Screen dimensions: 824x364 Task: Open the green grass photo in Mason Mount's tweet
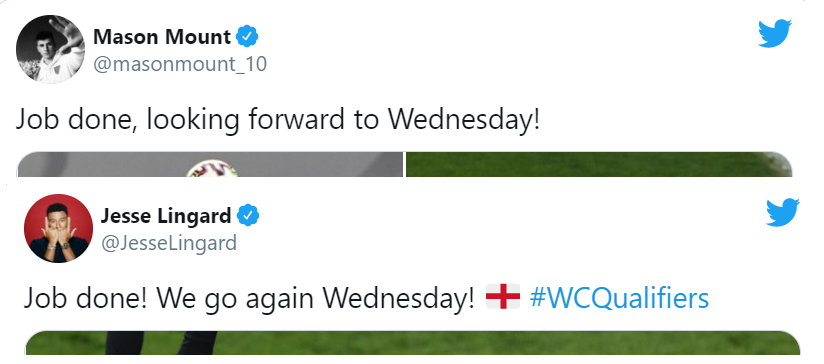[599, 164]
